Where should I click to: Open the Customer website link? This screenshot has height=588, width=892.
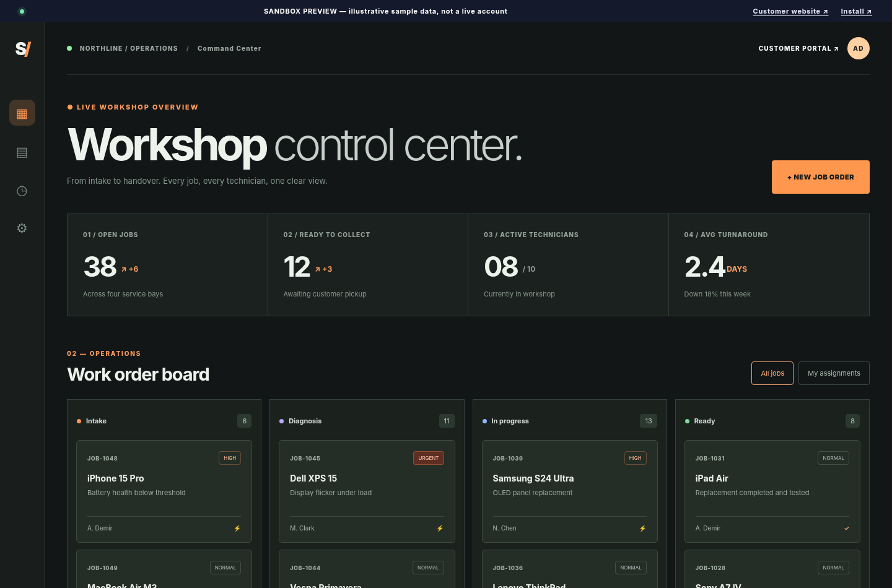790,11
